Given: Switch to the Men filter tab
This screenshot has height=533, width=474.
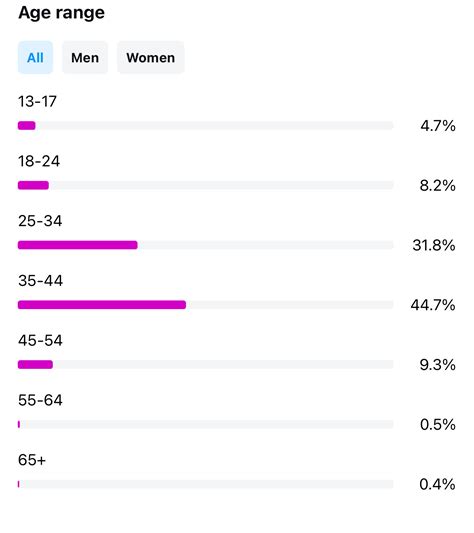Looking at the screenshot, I should click(85, 57).
